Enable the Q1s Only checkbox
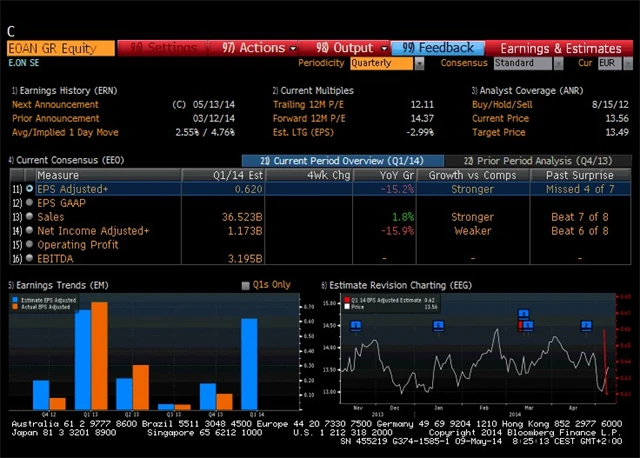 tap(246, 285)
